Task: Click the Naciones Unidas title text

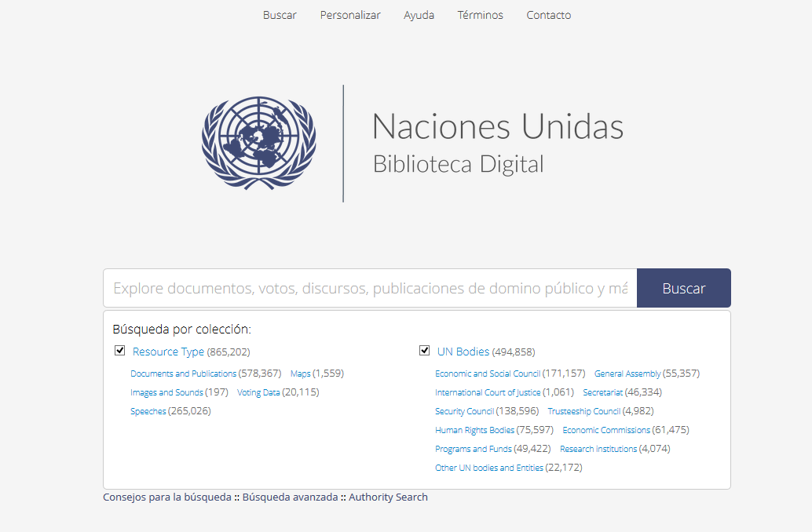Action: click(498, 126)
